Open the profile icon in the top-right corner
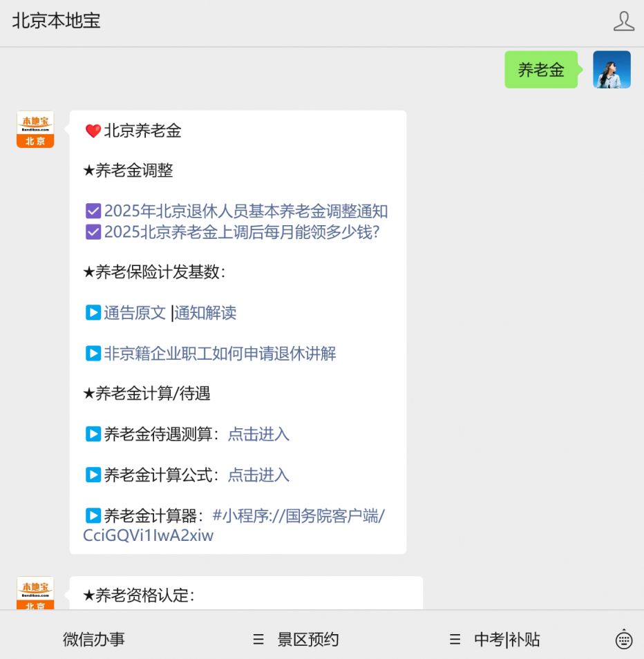644x659 pixels. coord(624,21)
